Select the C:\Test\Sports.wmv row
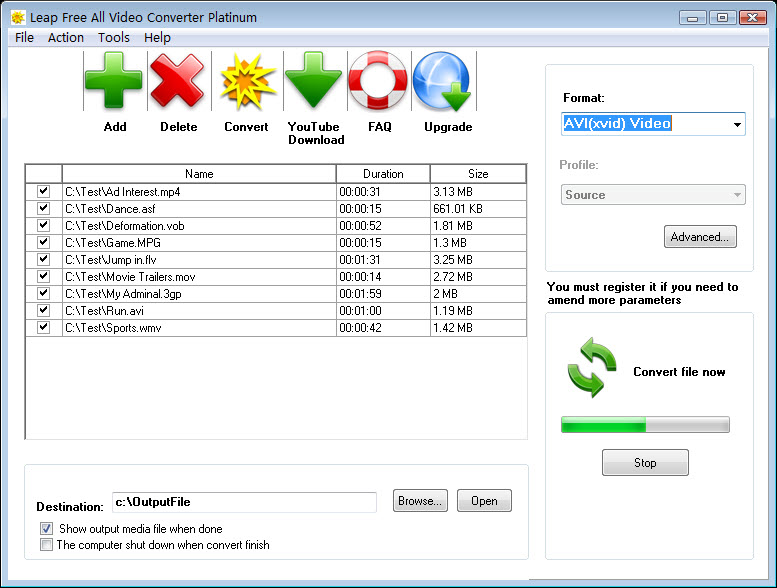The image size is (777, 588). point(276,328)
